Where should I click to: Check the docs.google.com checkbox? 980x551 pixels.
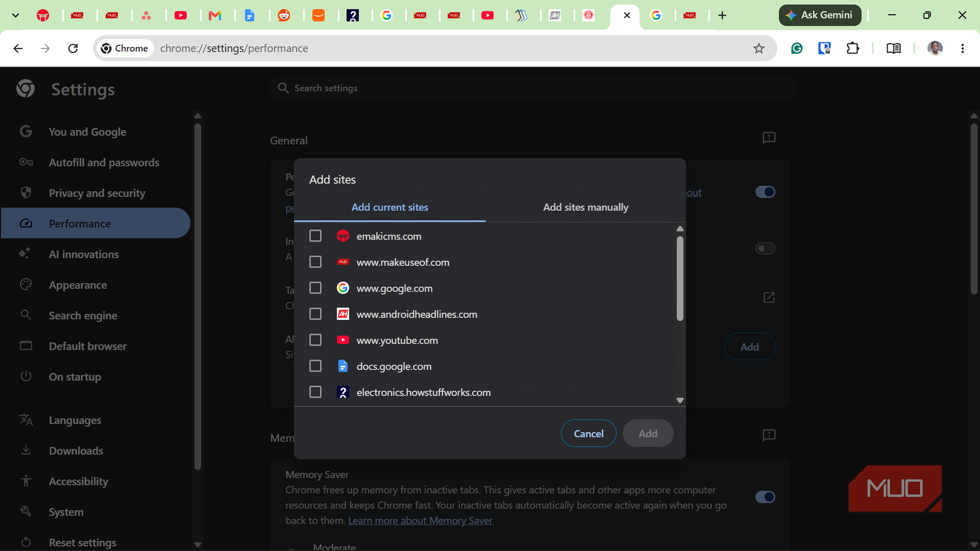(x=315, y=366)
